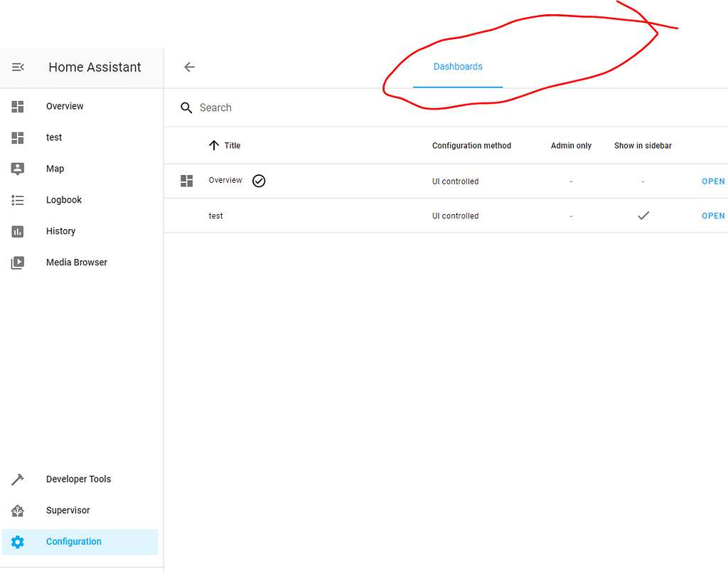
Task: Open History via its chart icon
Action: pyautogui.click(x=18, y=231)
